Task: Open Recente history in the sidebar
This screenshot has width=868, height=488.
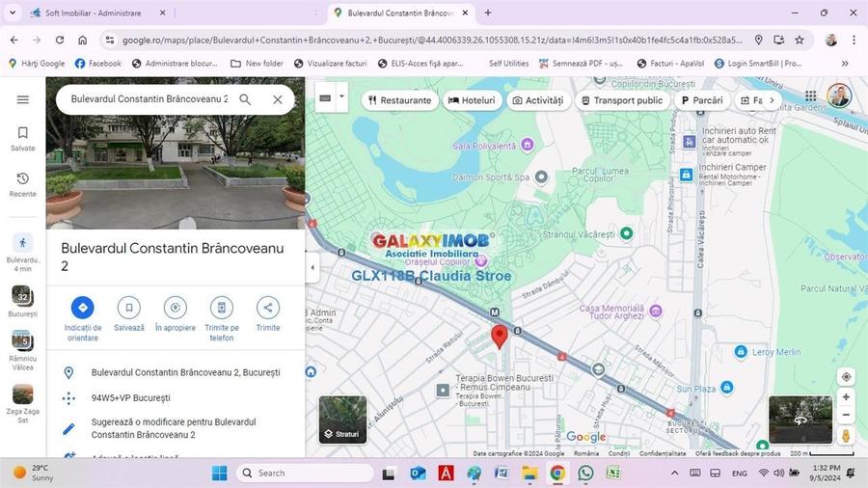Action: pos(23,179)
